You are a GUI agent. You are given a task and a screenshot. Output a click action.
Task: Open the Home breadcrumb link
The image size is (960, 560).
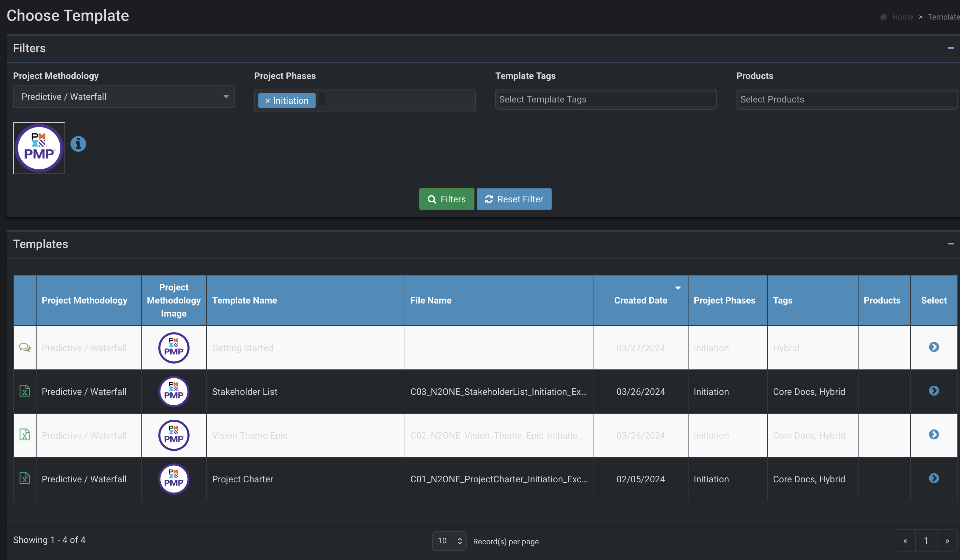903,17
